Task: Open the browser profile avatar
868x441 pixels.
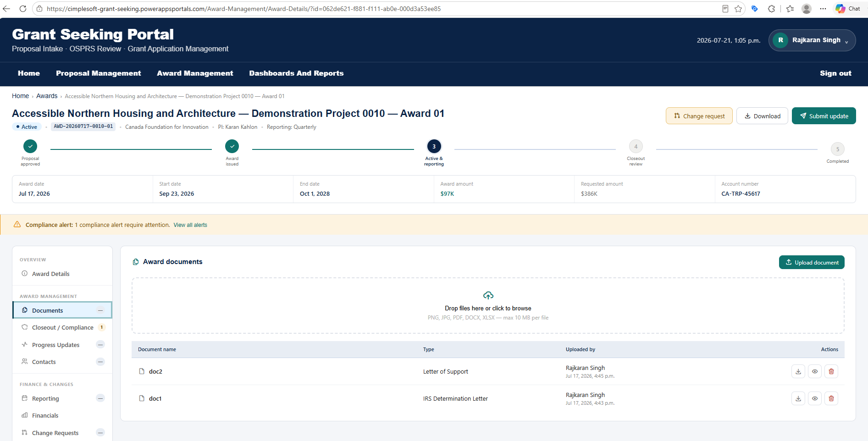Action: tap(807, 9)
